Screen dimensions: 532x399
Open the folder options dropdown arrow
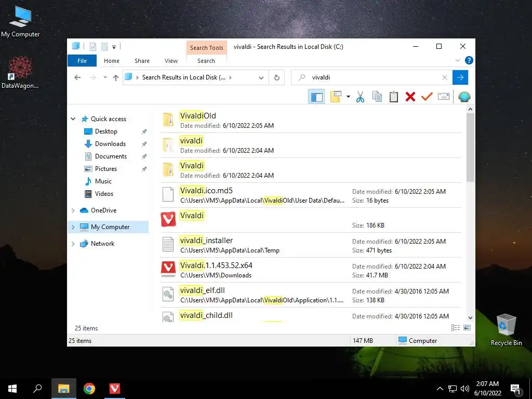click(x=348, y=97)
